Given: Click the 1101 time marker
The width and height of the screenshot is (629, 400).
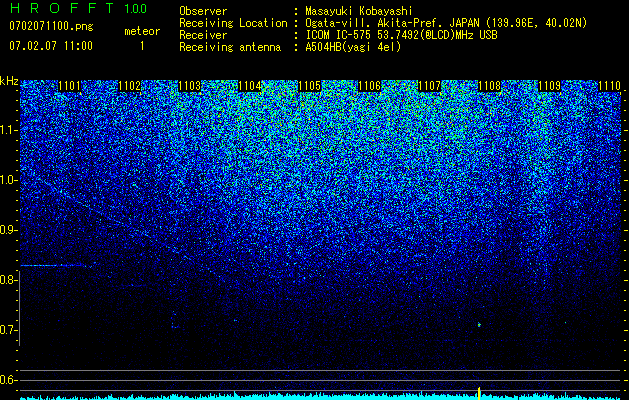Looking at the screenshot, I should 69,86.
